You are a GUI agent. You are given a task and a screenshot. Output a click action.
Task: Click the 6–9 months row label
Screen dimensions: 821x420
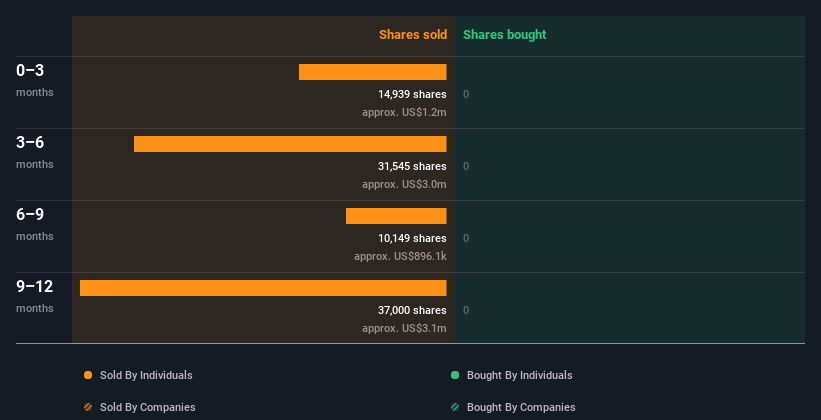point(35,224)
